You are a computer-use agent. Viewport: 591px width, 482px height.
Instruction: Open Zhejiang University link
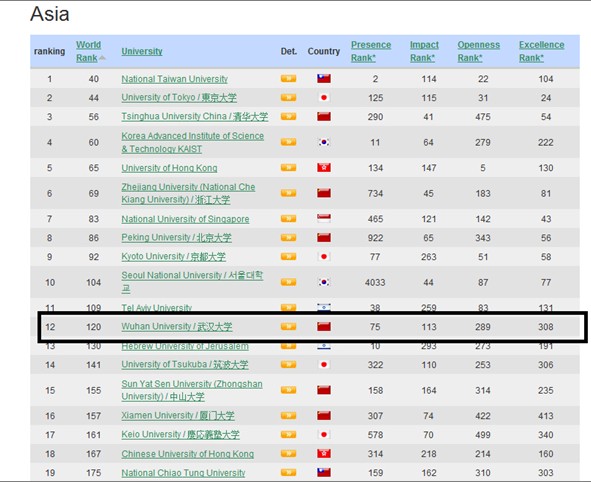click(188, 193)
